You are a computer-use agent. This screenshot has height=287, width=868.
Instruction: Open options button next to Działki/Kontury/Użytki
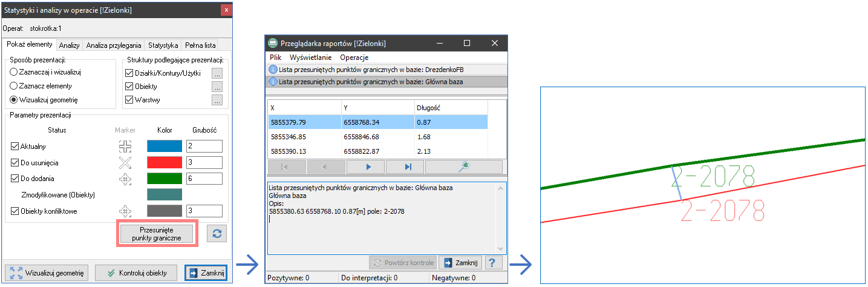[x=217, y=73]
